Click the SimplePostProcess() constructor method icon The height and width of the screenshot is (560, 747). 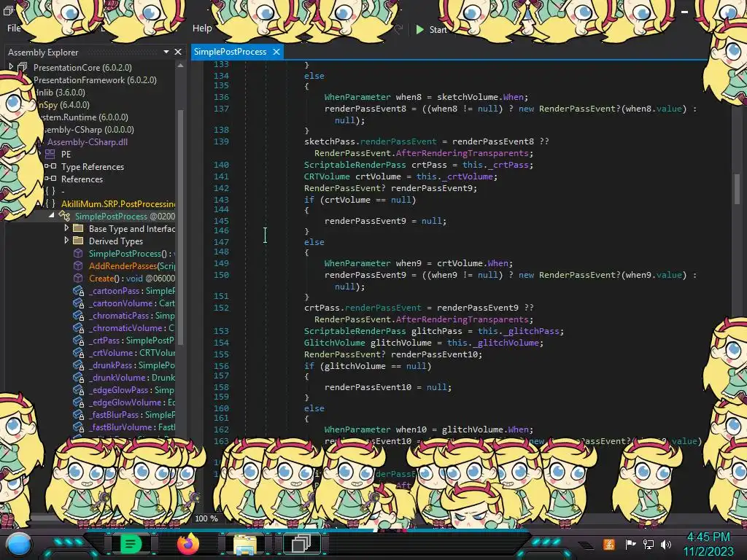click(78, 253)
